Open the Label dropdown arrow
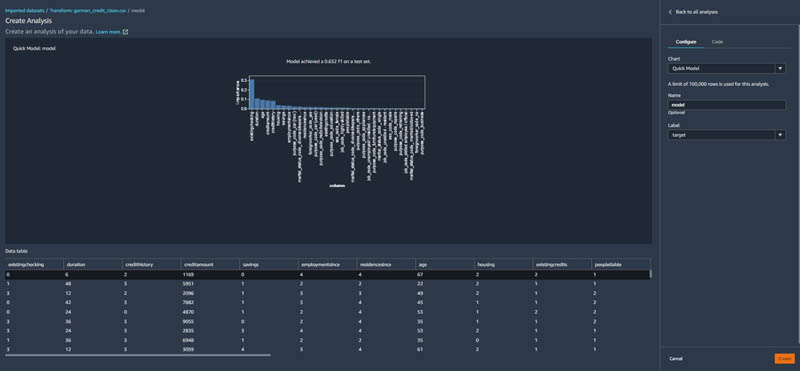 tap(780, 135)
